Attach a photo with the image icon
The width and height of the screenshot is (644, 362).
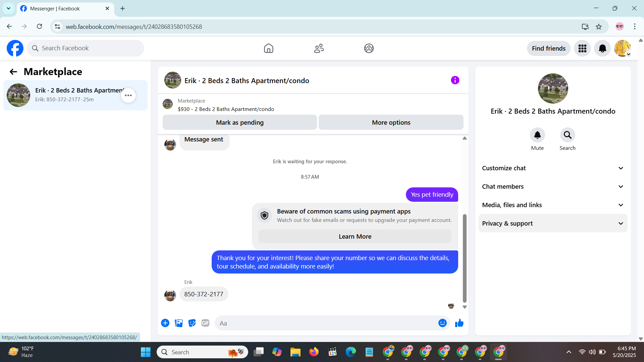pos(179,323)
